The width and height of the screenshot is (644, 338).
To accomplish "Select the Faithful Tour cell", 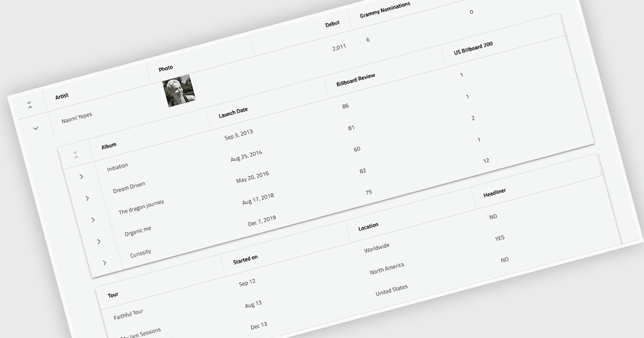I will click(128, 314).
